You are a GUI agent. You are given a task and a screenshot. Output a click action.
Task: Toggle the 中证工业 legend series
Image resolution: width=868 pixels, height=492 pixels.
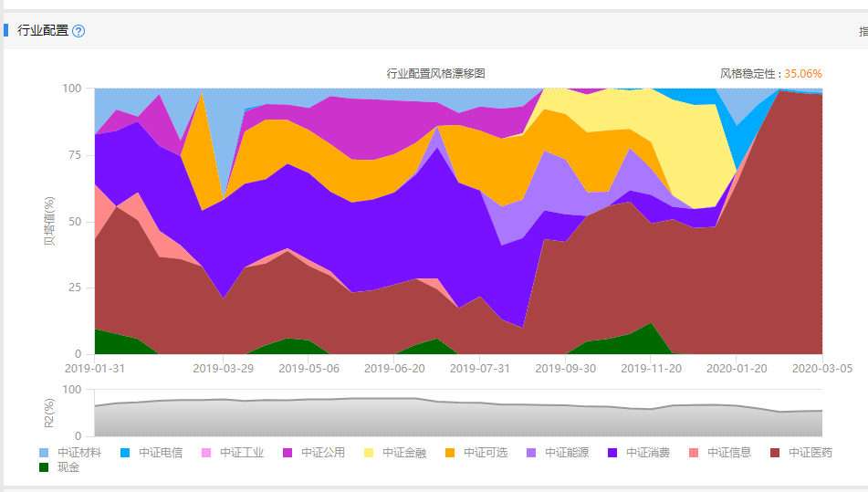pyautogui.click(x=233, y=453)
